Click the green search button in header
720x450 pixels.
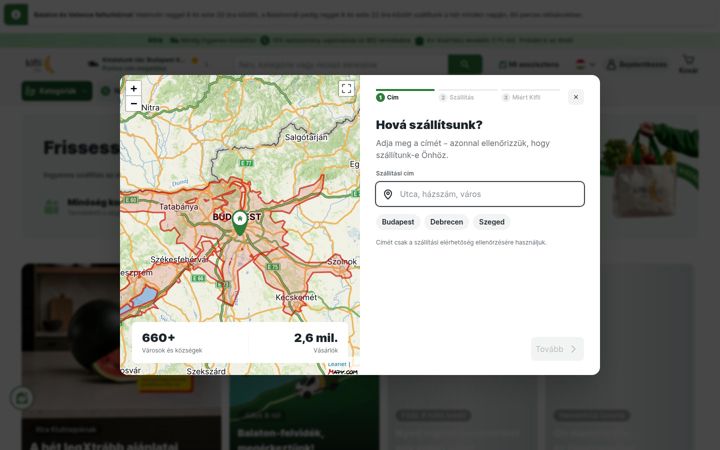(x=465, y=64)
